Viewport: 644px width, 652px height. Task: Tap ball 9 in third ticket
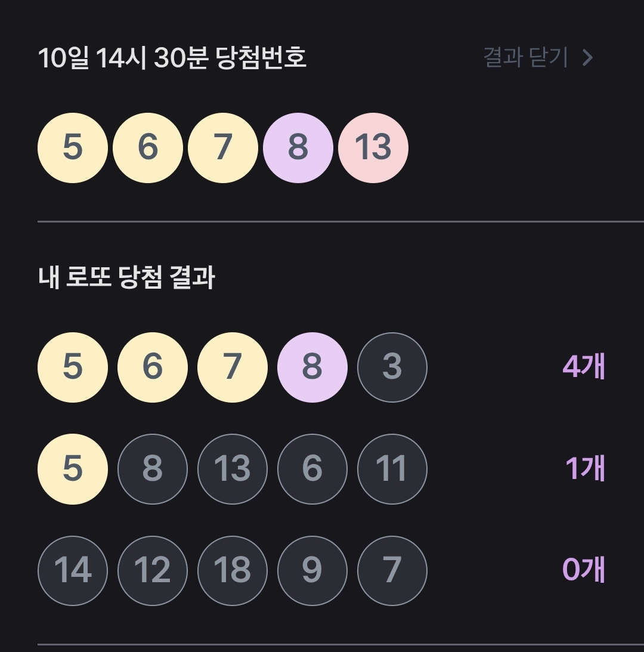pos(312,570)
